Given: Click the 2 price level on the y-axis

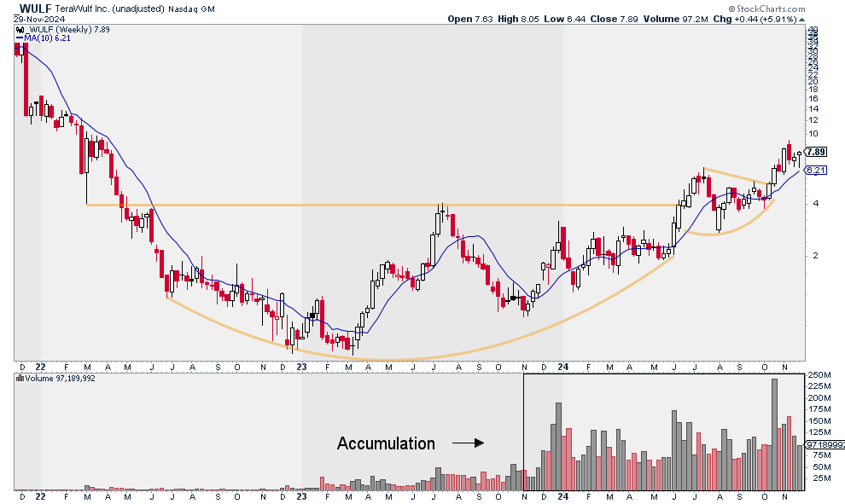Looking at the screenshot, I should coord(815,255).
